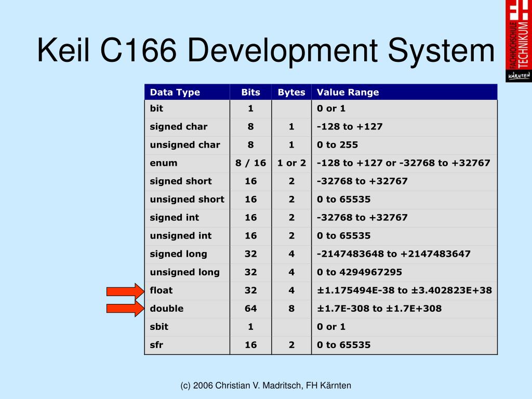Click '0 to 65535' in the sfr row
Viewport: 532px width, 399px height.
click(344, 345)
